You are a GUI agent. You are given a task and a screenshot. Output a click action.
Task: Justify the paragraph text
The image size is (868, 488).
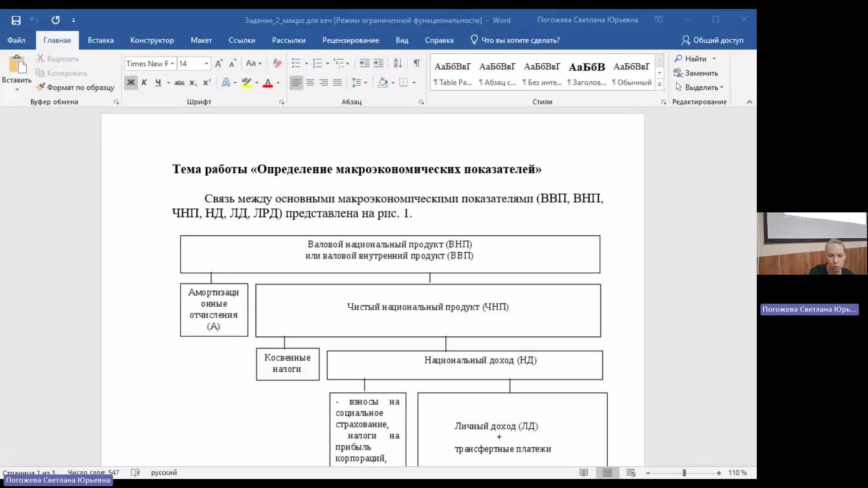coord(337,83)
